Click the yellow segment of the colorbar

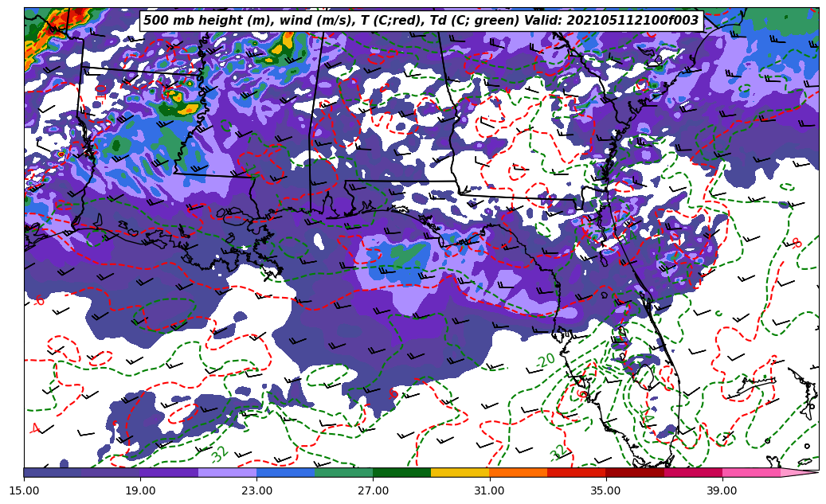[x=460, y=472]
